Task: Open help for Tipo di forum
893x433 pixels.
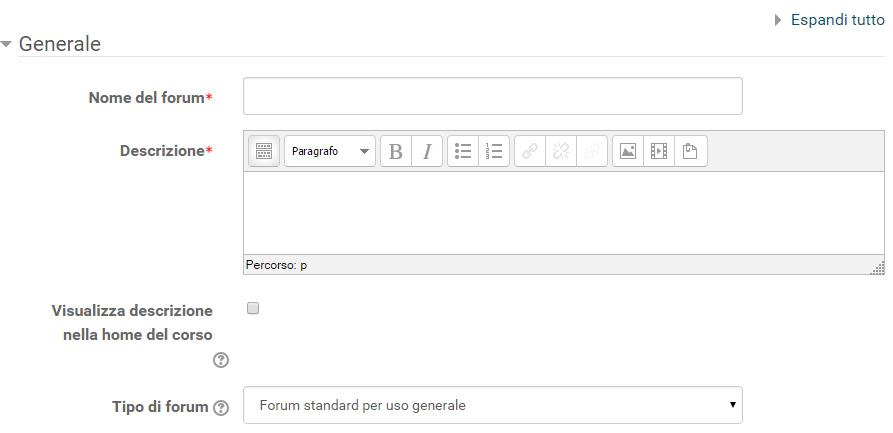Action: pos(221,408)
